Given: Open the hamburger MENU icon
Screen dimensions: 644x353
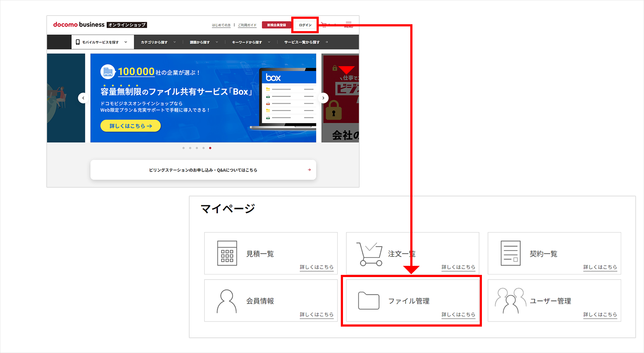Looking at the screenshot, I should pyautogui.click(x=348, y=25).
